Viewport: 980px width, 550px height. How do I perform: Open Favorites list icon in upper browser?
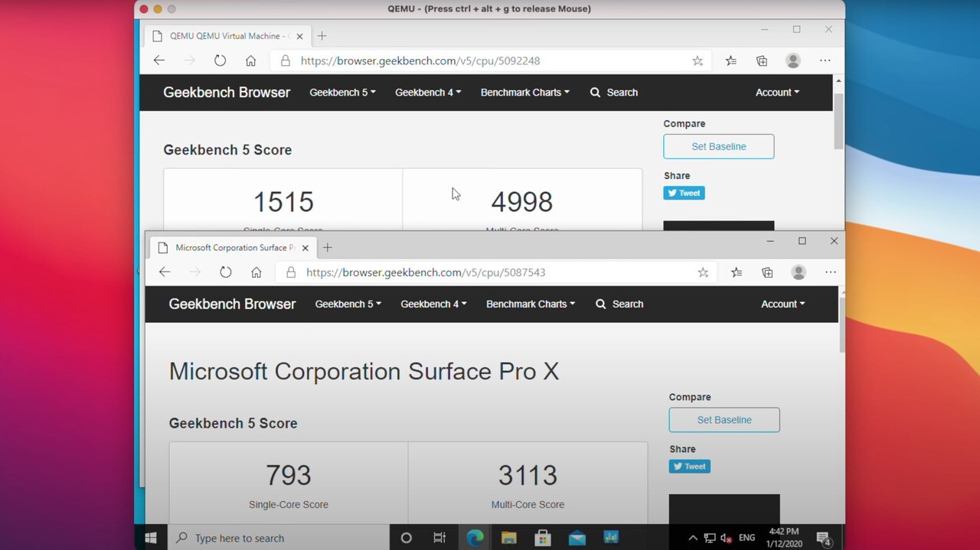(x=730, y=61)
